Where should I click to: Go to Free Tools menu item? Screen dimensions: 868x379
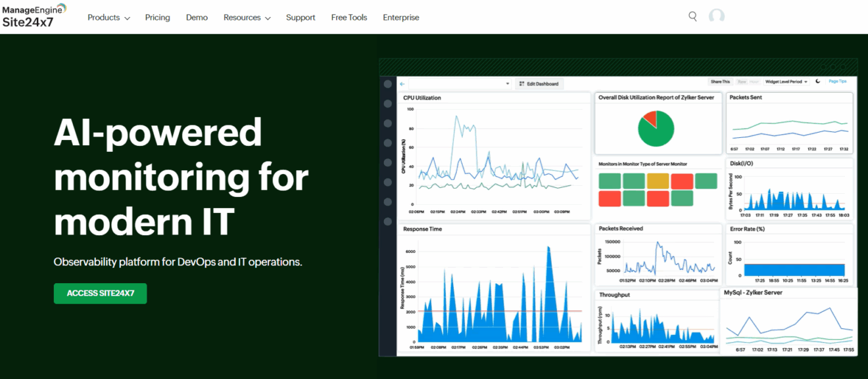(x=348, y=18)
